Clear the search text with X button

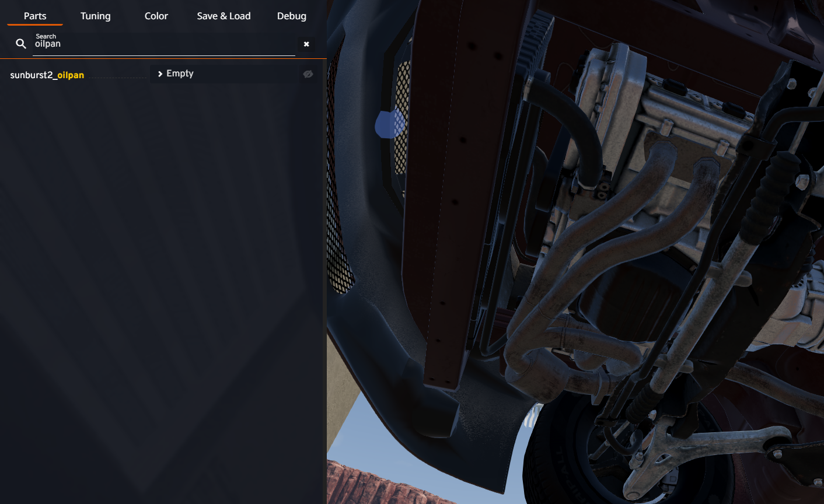pyautogui.click(x=306, y=44)
